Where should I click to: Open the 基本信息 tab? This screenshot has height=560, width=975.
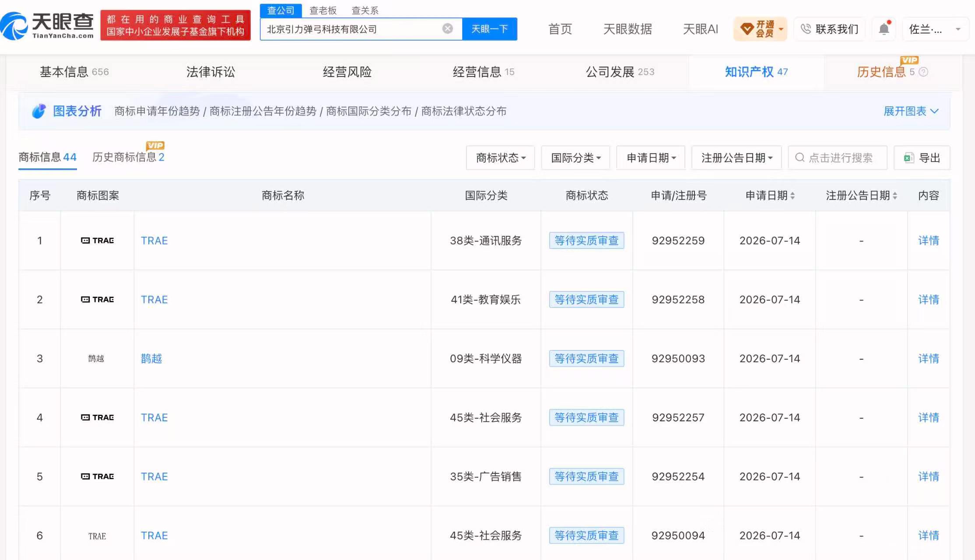(74, 72)
